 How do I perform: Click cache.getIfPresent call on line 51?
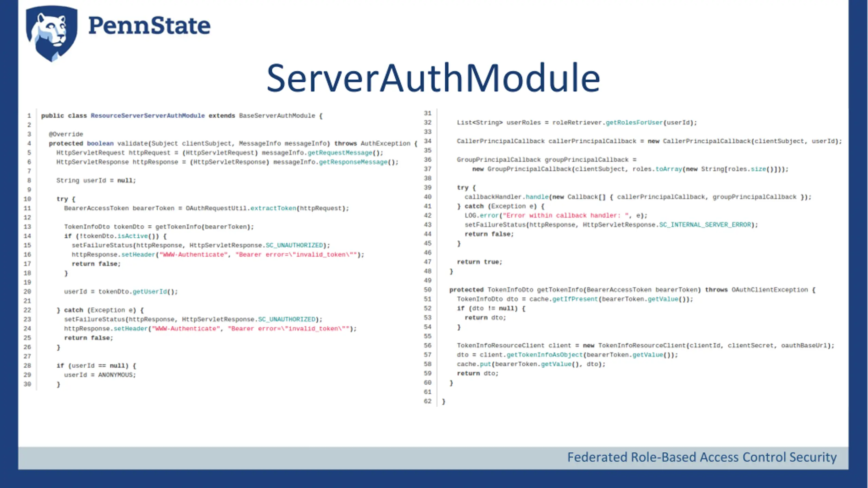[564, 299]
